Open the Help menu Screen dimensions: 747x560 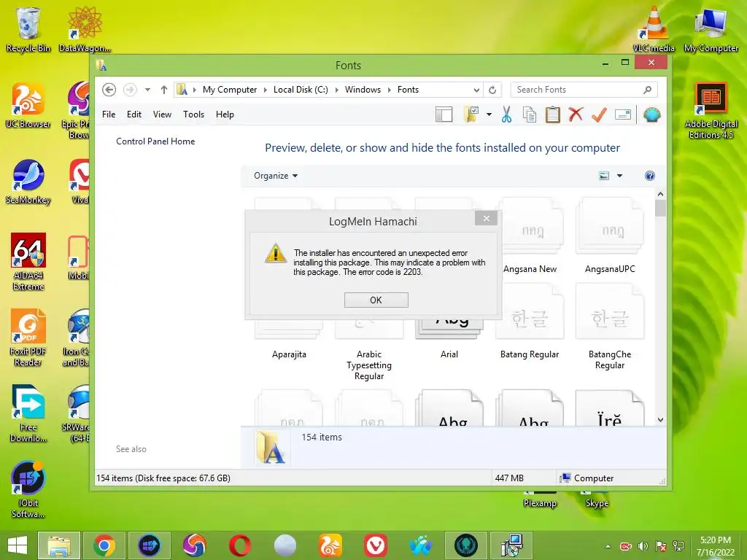(x=225, y=114)
